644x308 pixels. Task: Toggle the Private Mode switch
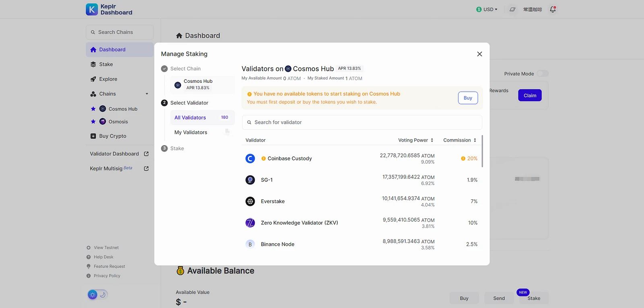point(543,74)
